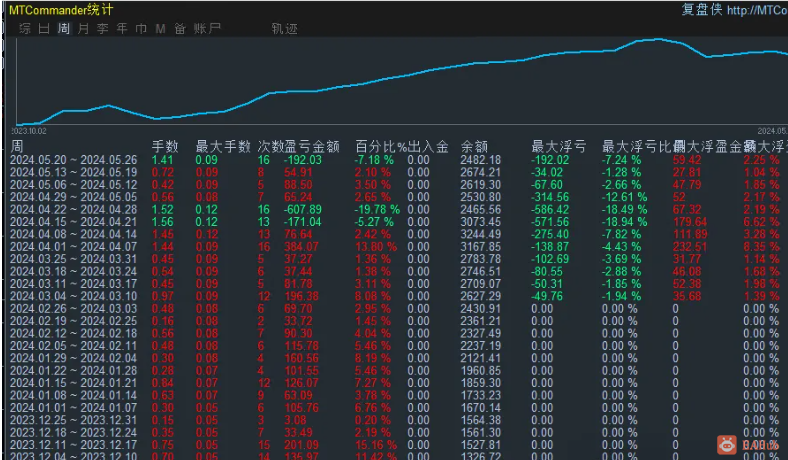Select row 2024.03.11 ~ 2024.03.17

(x=395, y=284)
